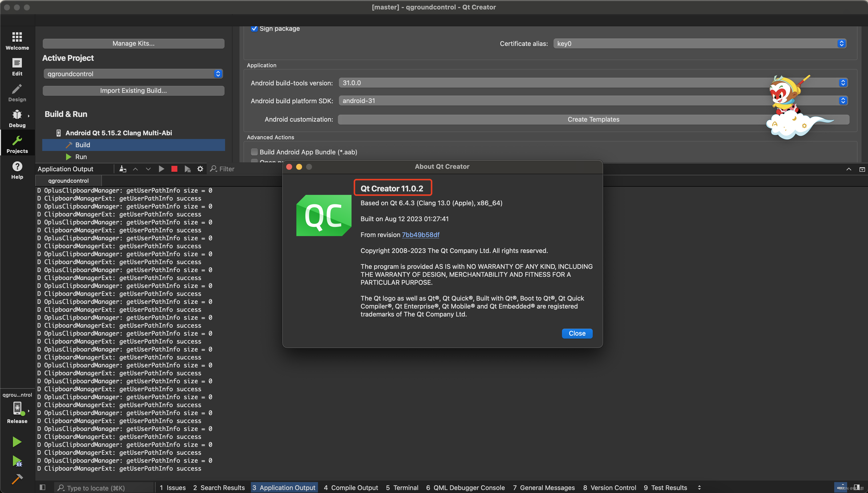Select the Android Qt 5.15.2 Clang Multi-Abi kit
868x493 pixels.
(x=118, y=133)
